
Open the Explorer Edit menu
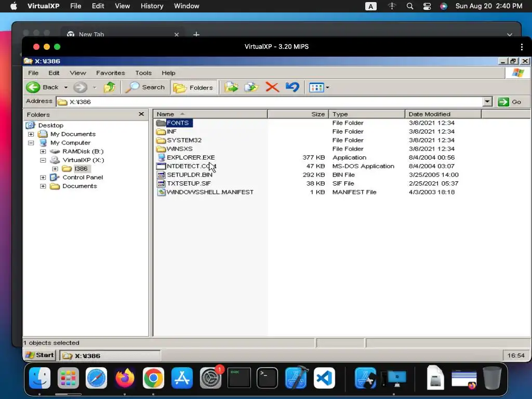[x=54, y=73]
